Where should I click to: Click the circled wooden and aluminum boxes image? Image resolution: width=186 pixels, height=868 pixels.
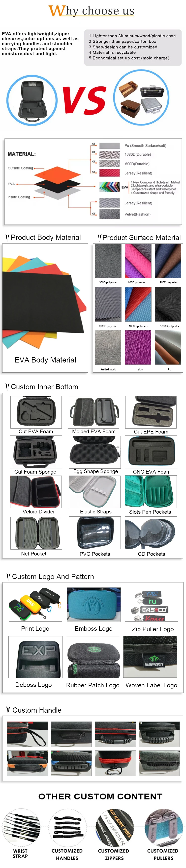141,98
